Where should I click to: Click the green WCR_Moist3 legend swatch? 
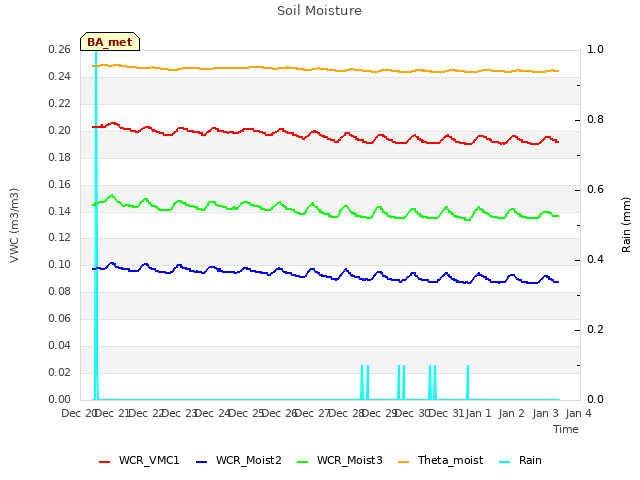[x=302, y=462]
